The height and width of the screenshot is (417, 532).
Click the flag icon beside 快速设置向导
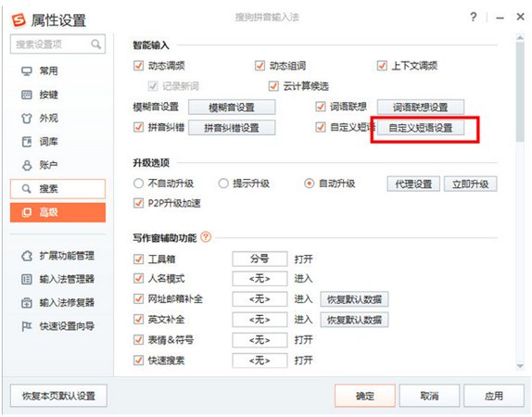(x=27, y=326)
